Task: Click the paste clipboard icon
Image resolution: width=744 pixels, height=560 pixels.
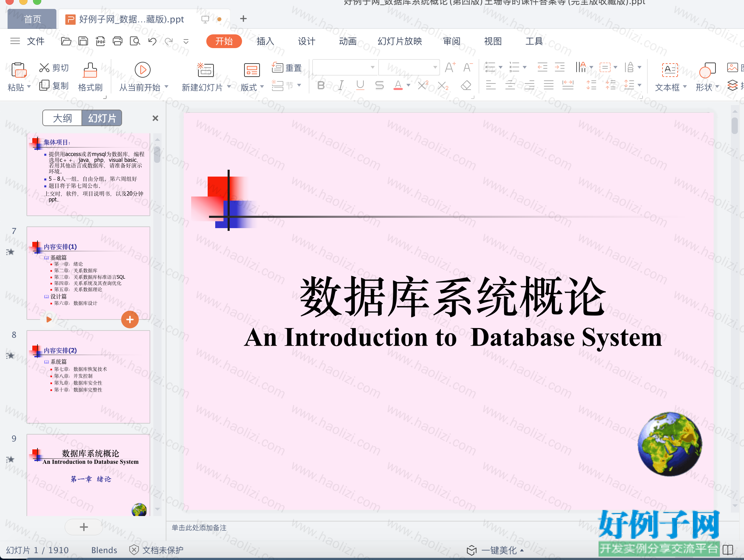Action: coord(19,70)
